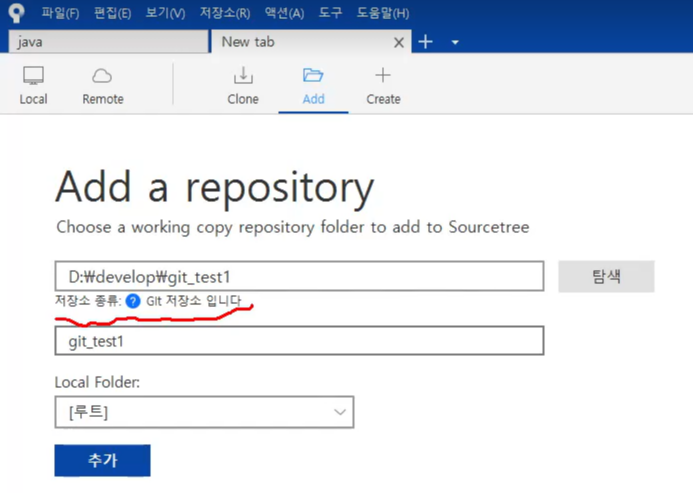
Task: Open a new tab with plus icon
Action: (425, 42)
